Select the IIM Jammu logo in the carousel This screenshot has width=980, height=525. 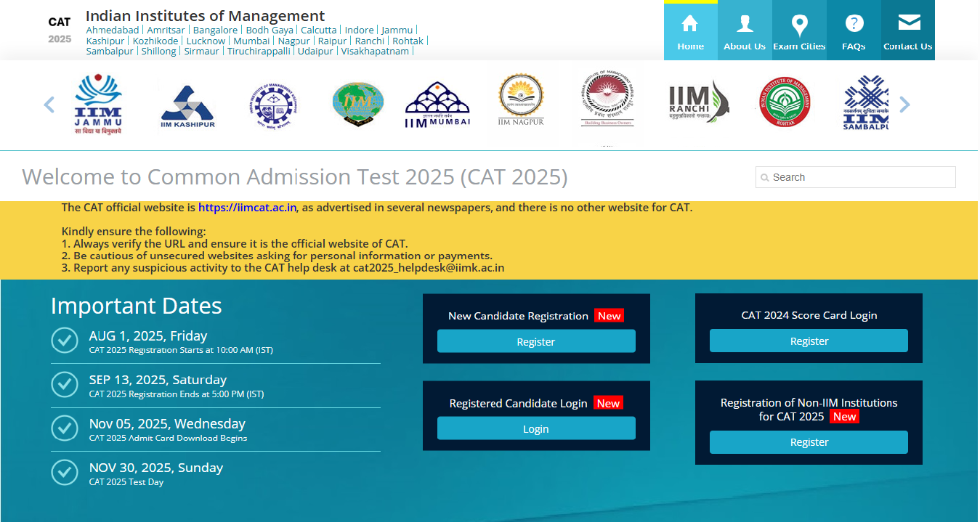[99, 103]
